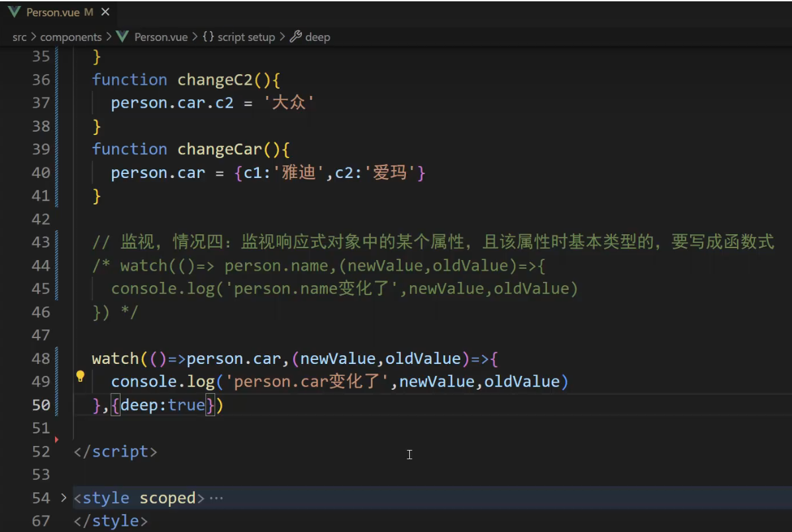792x532 pixels.
Task: Click the lightbulb quick-fix icon on line 49
Action: pyautogui.click(x=80, y=376)
